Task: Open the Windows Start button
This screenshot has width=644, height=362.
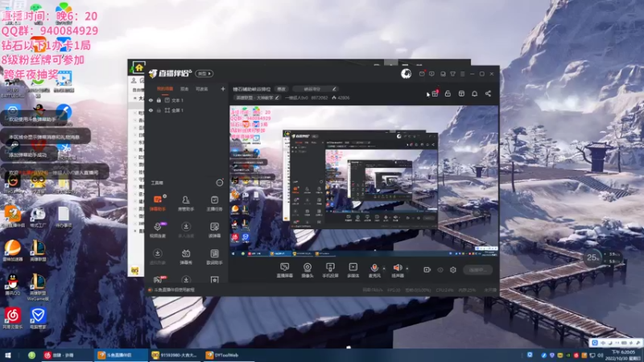Action: pyautogui.click(x=7, y=355)
